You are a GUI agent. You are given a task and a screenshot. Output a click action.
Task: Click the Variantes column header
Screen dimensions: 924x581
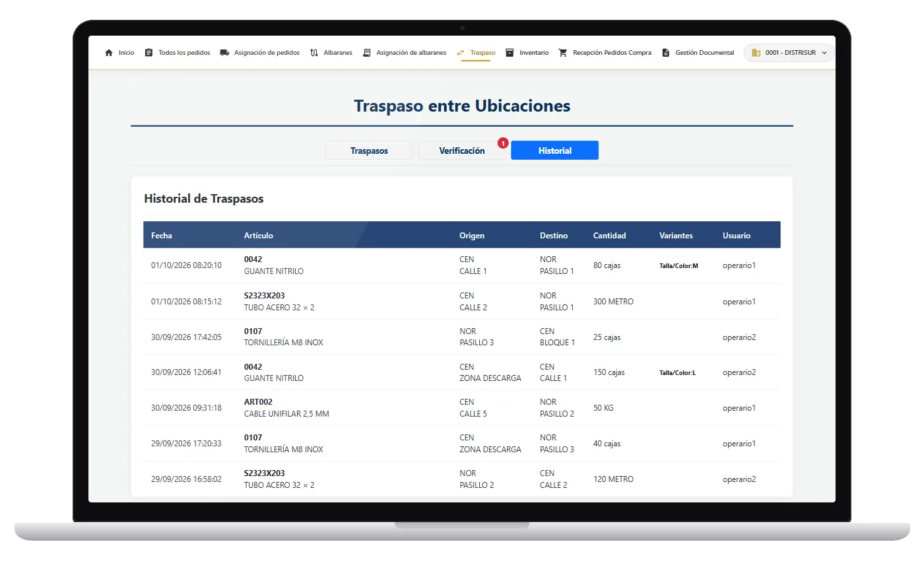[676, 236]
